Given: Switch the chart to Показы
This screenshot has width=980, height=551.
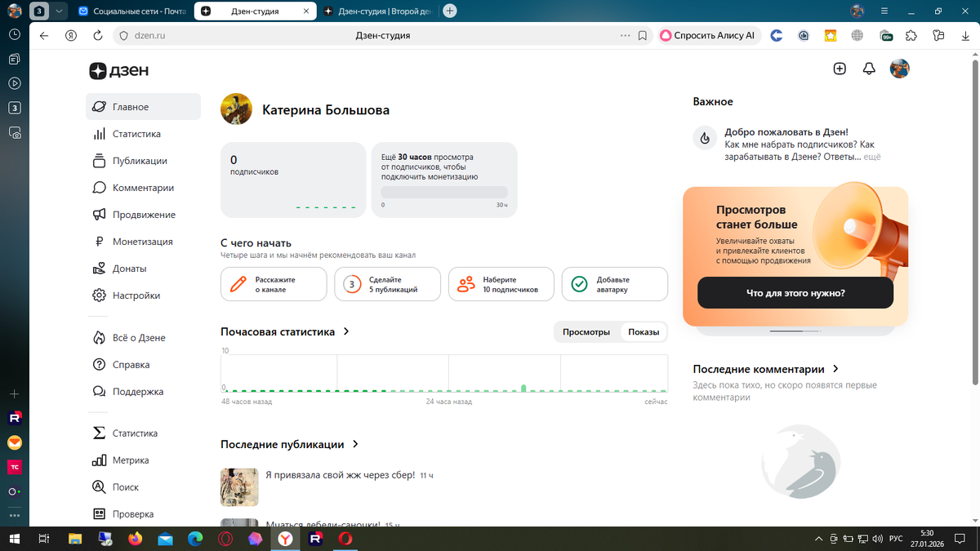Looking at the screenshot, I should point(644,332).
